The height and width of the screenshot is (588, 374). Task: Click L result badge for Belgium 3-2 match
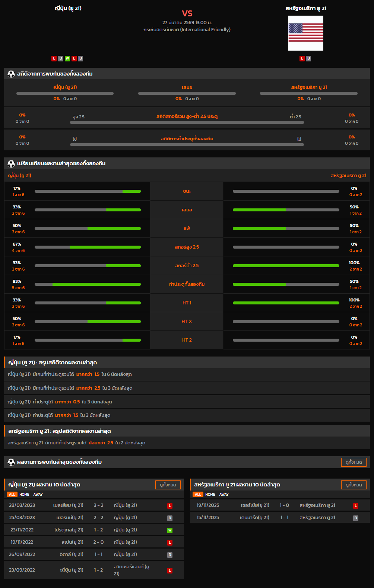(170, 506)
